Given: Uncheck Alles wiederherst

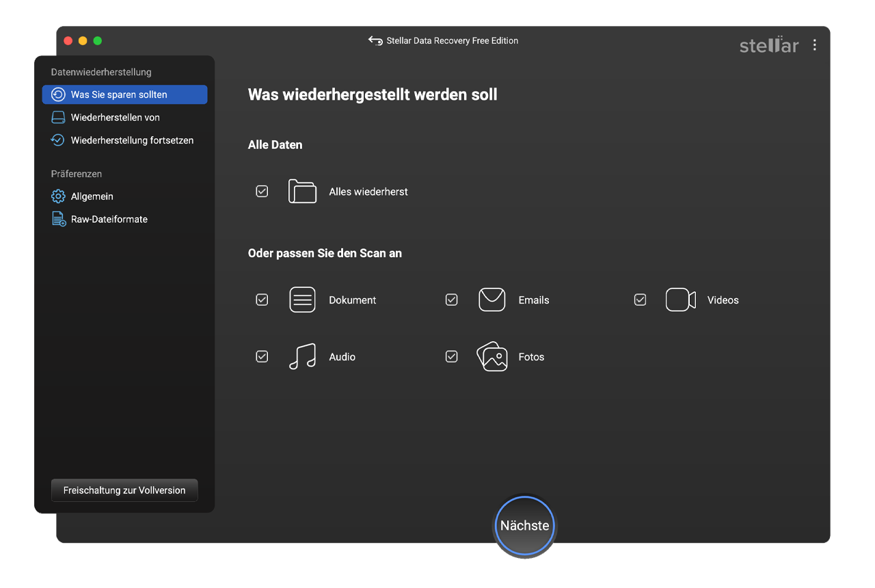Looking at the screenshot, I should 262,191.
